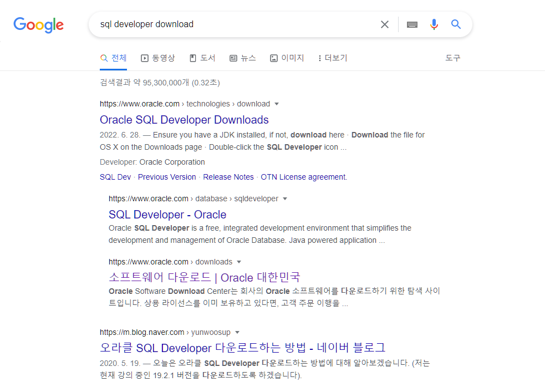This screenshot has height=392, width=545.
Task: Open the 'Release Notes' sitelink
Action: (x=228, y=177)
